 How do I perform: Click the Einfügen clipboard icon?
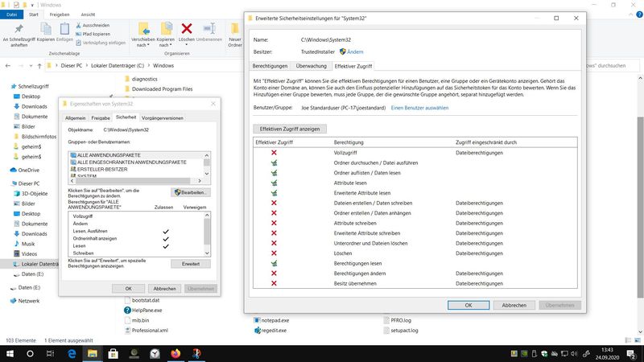(x=64, y=29)
